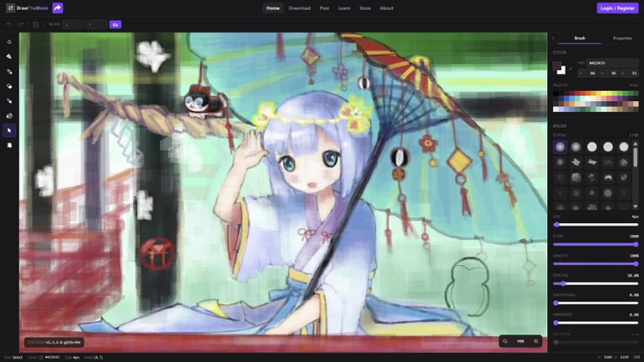Open the Download menu item
The image size is (644, 362).
coord(299,8)
